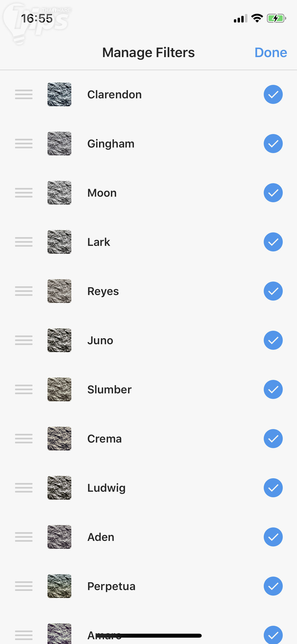This screenshot has width=297, height=644.
Task: Select the Ludwig filter name
Action: coord(106,488)
